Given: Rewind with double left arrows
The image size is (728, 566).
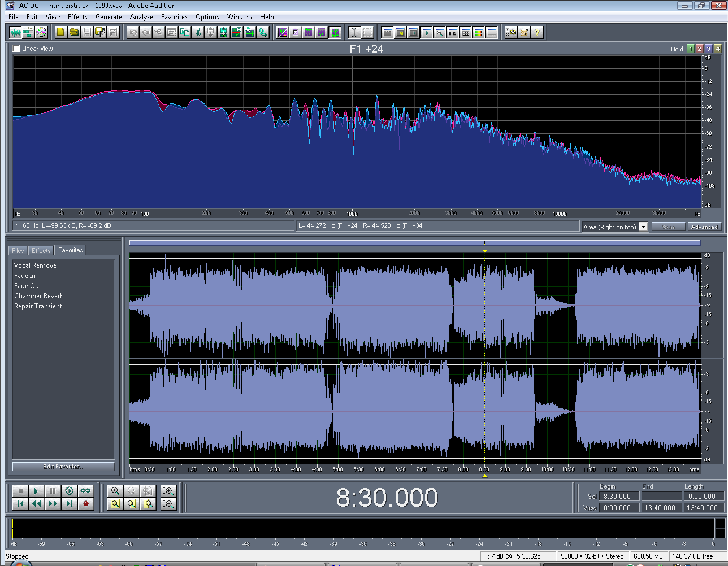Looking at the screenshot, I should (x=36, y=503).
